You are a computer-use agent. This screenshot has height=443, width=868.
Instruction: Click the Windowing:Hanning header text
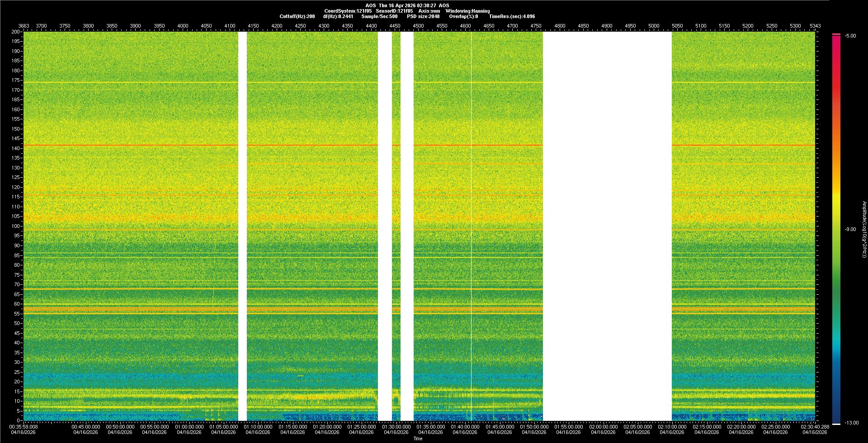467,11
